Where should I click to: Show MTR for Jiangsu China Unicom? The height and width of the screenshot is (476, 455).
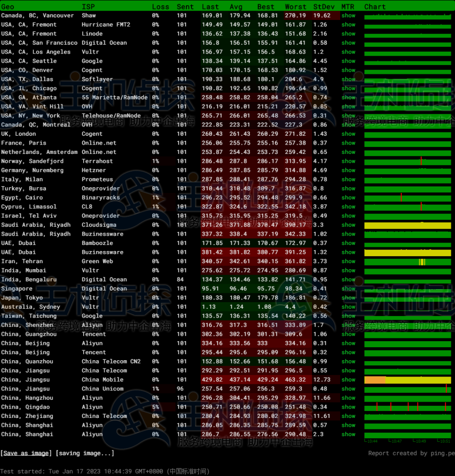(x=348, y=389)
